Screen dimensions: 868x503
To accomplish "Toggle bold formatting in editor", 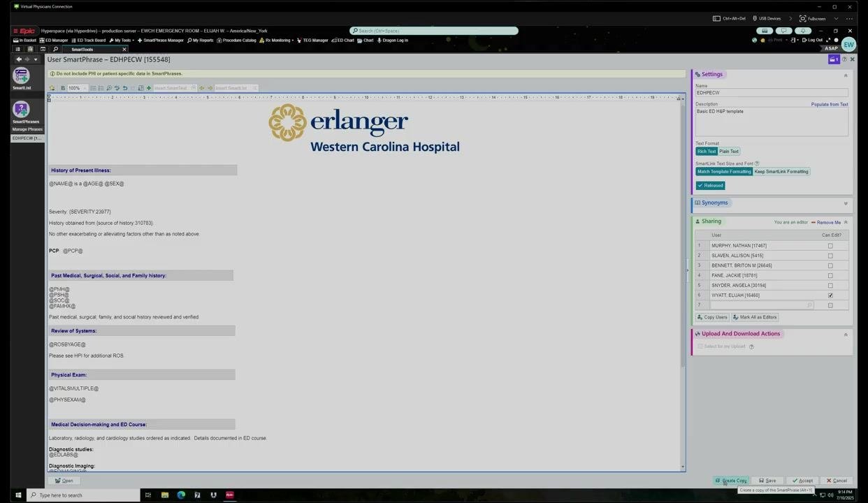I will tap(63, 88).
